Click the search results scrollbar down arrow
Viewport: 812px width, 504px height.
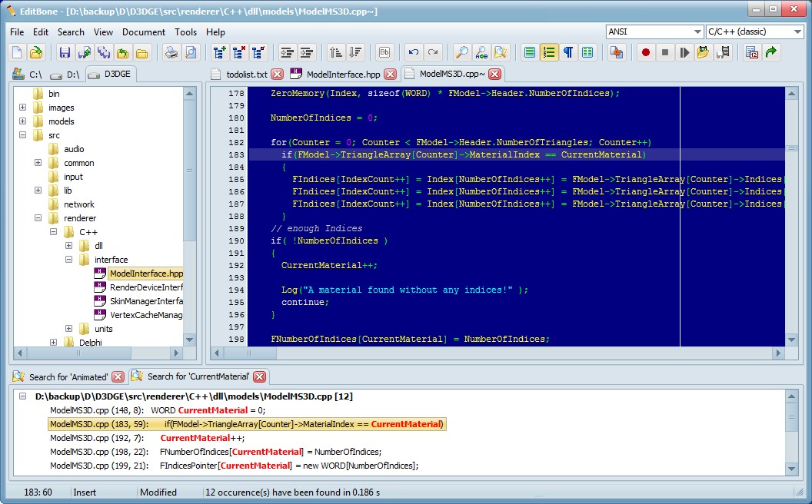point(791,469)
